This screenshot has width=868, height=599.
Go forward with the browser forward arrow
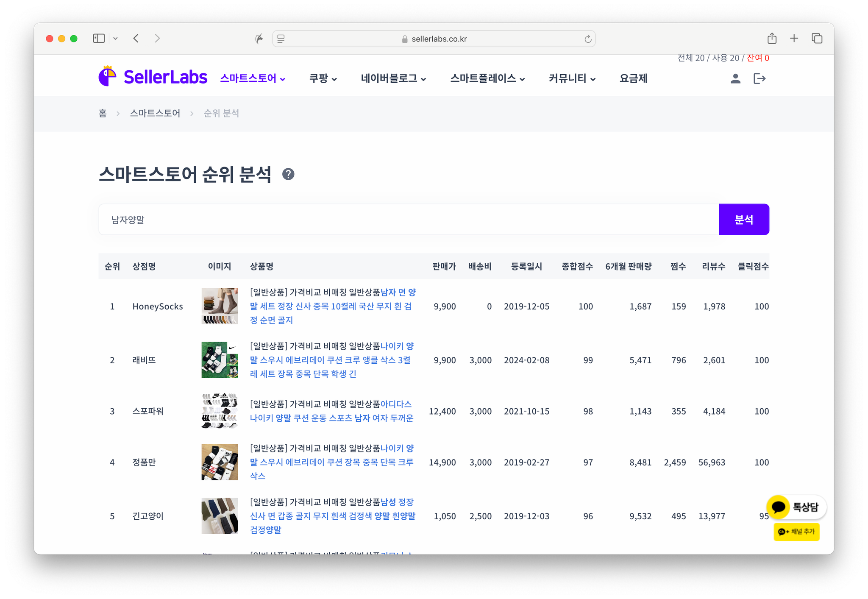click(x=157, y=39)
